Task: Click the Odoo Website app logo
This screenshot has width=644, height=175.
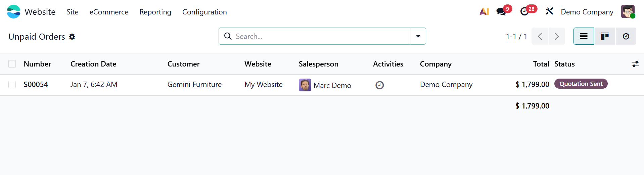Action: [x=13, y=12]
